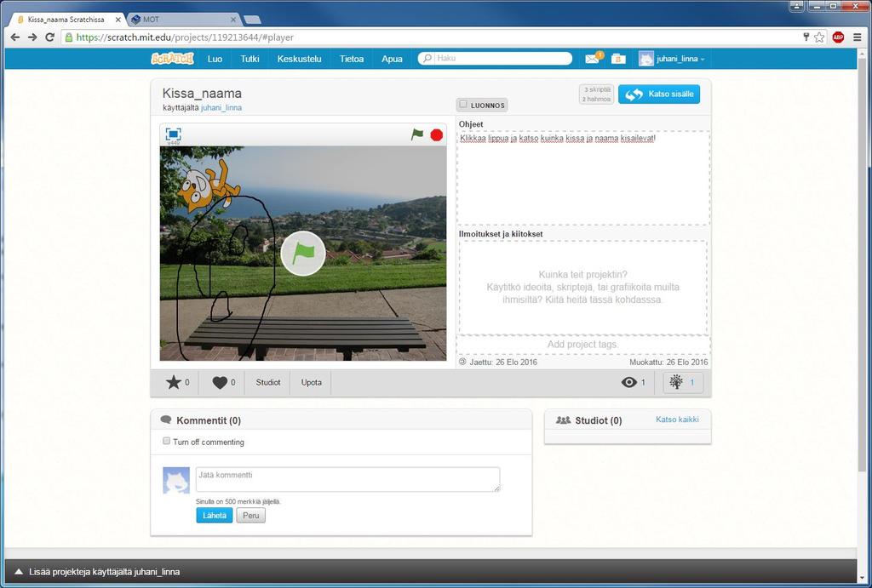Screen dimensions: 872x588
Task: Click the juhani_linna profile avatar in navbar
Action: [645, 59]
